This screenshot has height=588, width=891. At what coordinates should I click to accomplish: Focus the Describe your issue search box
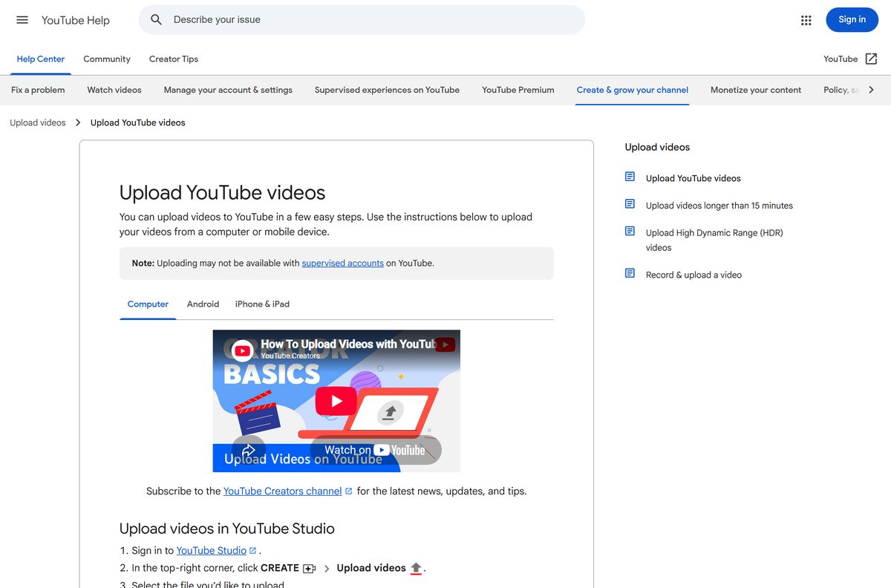pyautogui.click(x=362, y=20)
